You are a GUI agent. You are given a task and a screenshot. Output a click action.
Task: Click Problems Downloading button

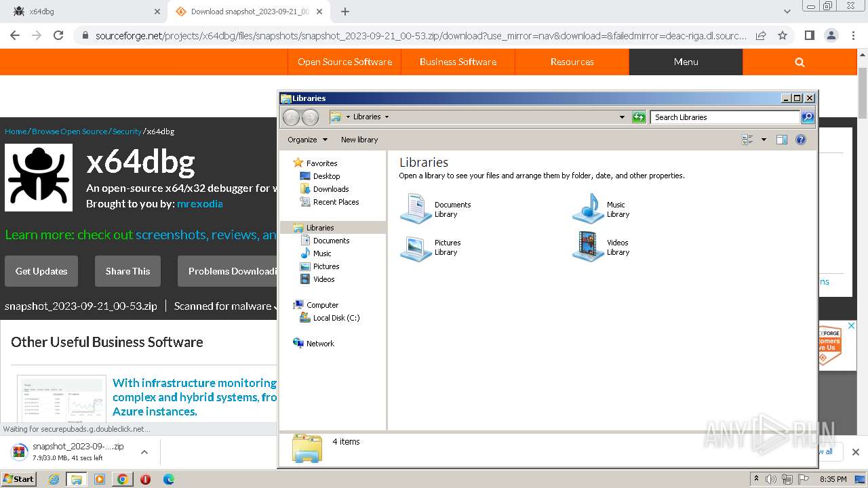click(x=227, y=271)
